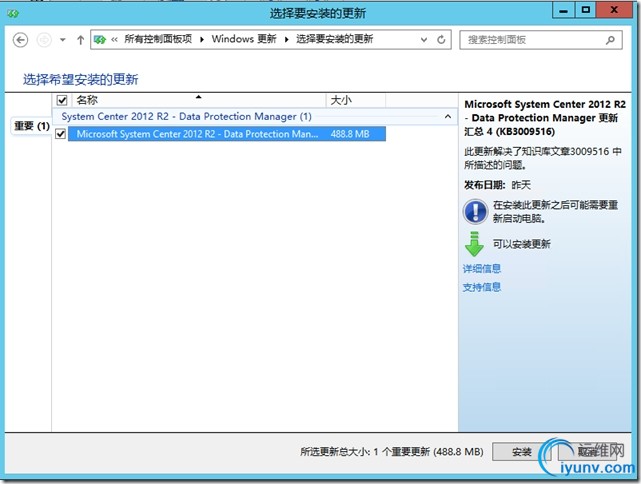641x484 pixels.
Task: Close the update selection window
Action: pos(614,10)
